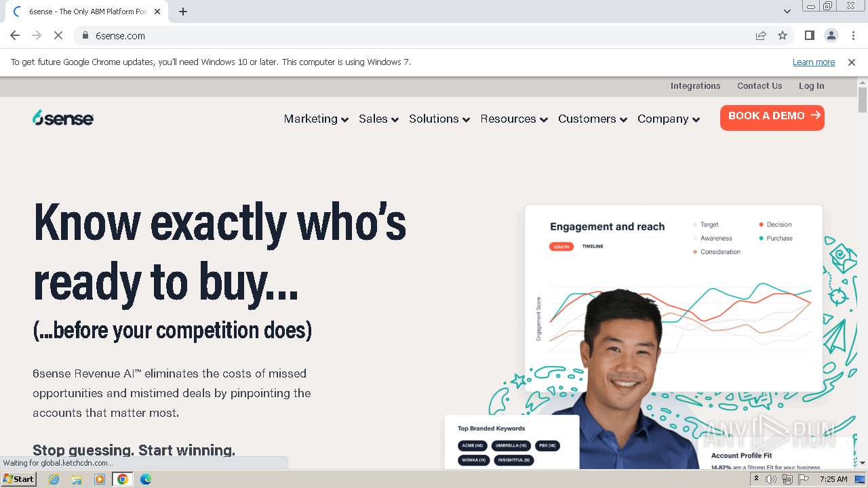The image size is (868, 488).
Task: Show hidden system tray icons
Action: click(x=756, y=479)
